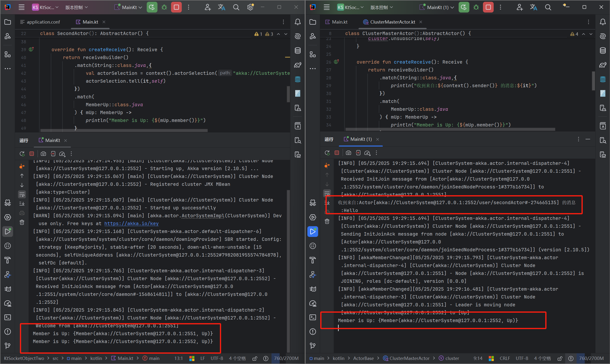Screen dimensions: 610x364
Task: Open IDE settings gear in left window
Action: click(x=250, y=7)
